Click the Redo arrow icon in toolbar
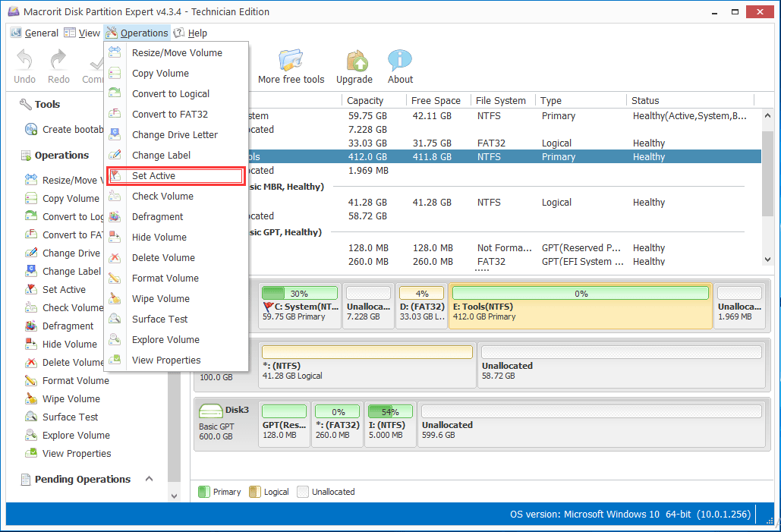 pos(58,60)
